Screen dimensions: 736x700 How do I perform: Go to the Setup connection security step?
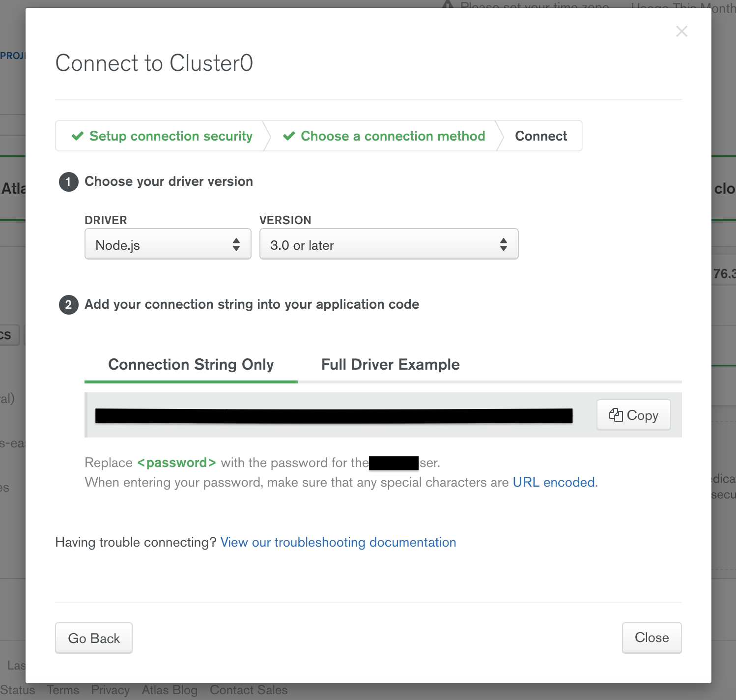coord(170,136)
